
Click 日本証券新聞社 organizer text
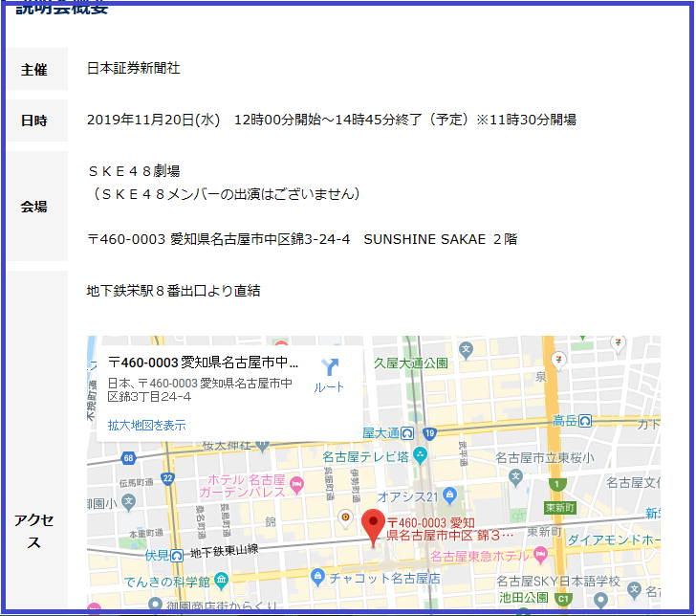134,69
